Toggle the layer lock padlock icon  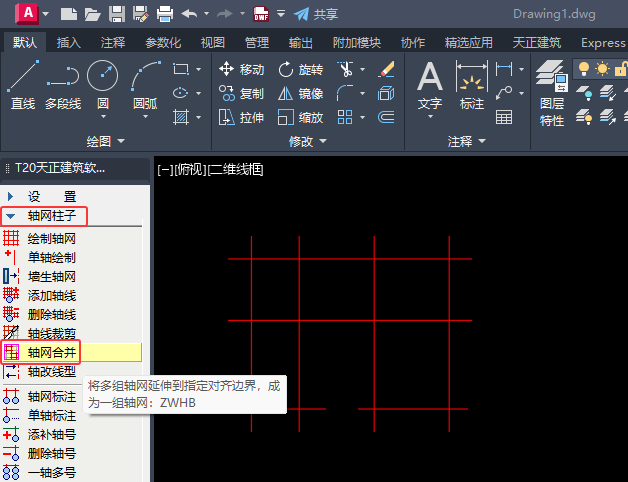[621, 69]
